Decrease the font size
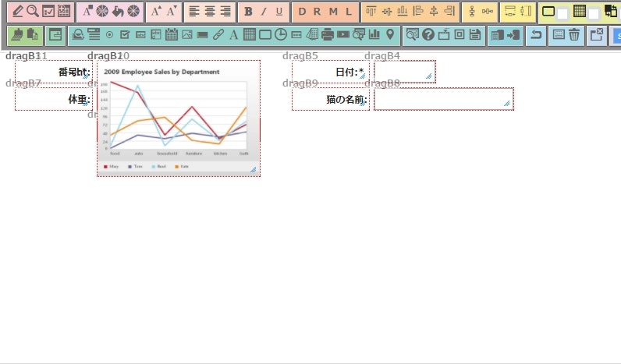Viewport: 621px width, 364px height. pyautogui.click(x=172, y=12)
